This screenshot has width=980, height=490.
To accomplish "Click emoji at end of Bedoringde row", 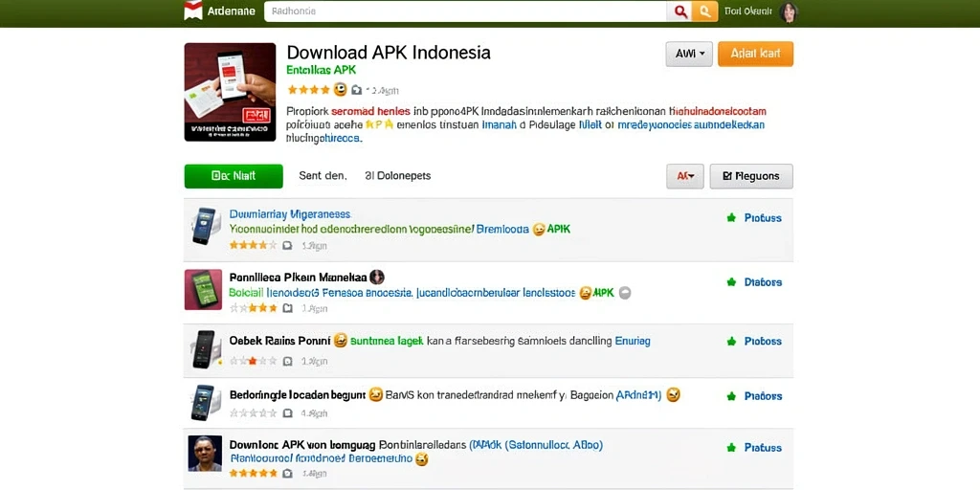I will 673,394.
